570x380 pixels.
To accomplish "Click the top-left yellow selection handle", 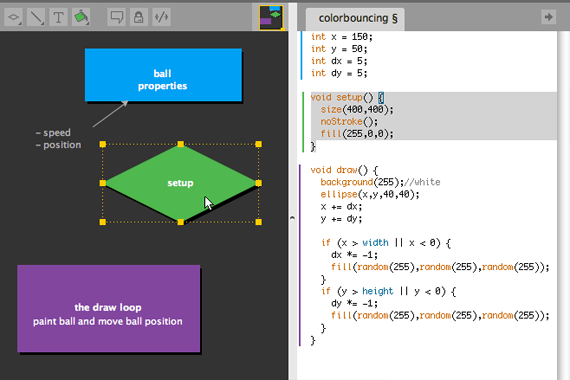I will [x=103, y=144].
